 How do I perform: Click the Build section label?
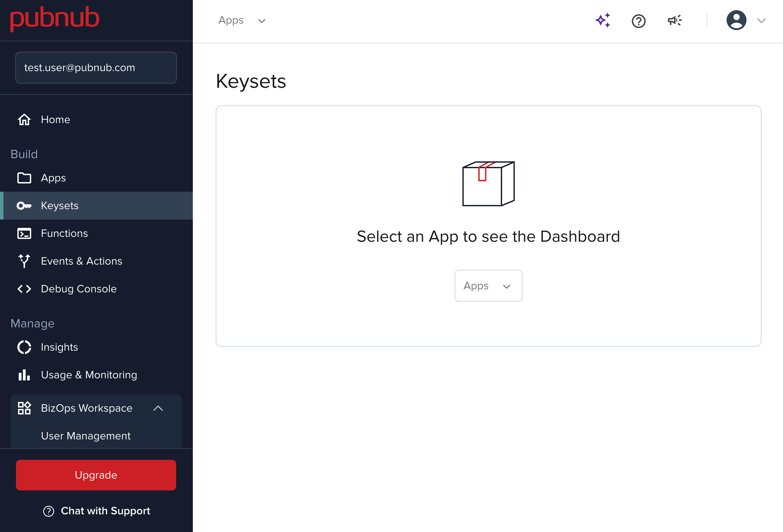point(24,154)
